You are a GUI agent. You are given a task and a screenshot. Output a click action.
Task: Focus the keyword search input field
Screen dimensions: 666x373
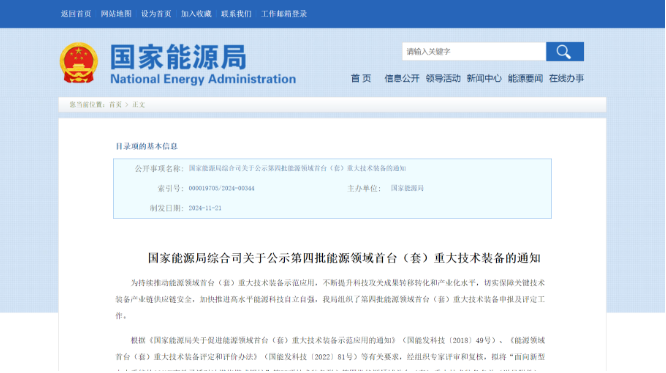(x=474, y=51)
